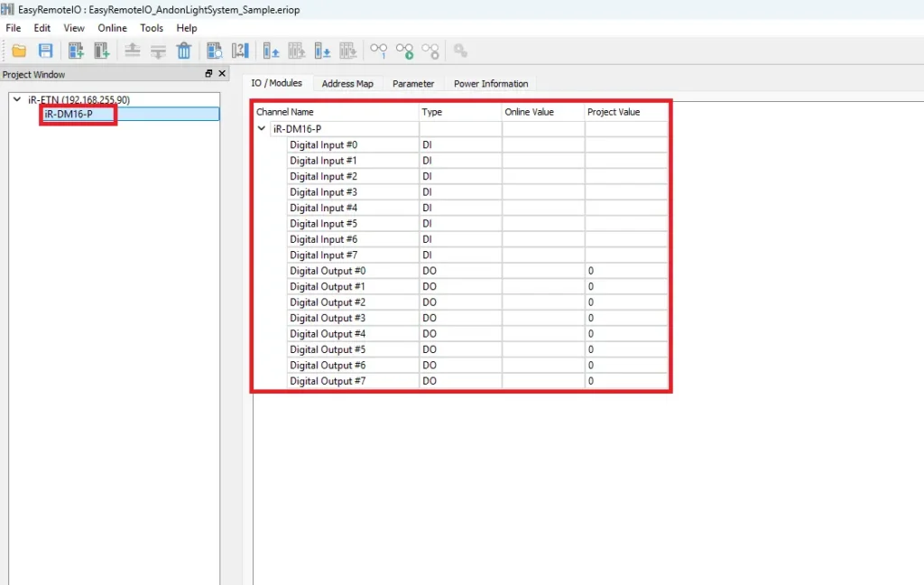Save the project with the floppy disk icon
Image resolution: width=924 pixels, height=585 pixels.
point(45,51)
